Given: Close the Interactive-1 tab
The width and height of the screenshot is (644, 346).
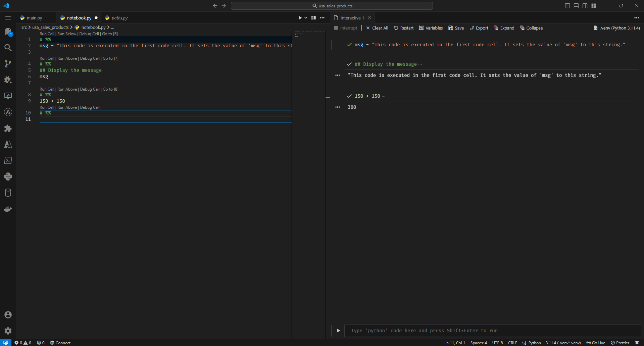Looking at the screenshot, I should (369, 18).
